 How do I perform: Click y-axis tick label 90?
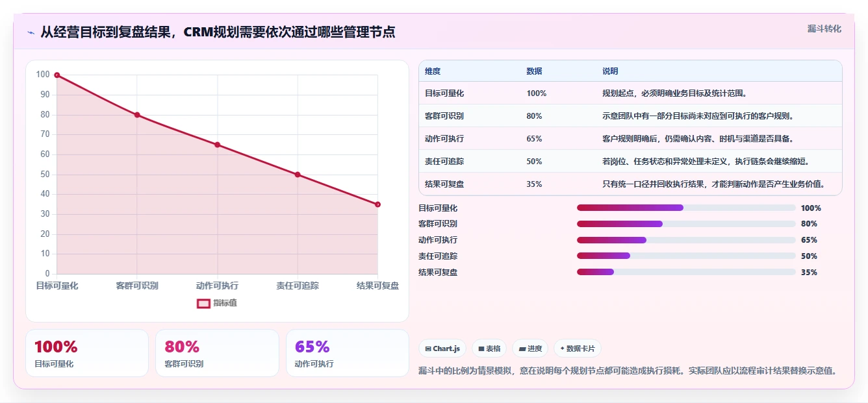45,95
